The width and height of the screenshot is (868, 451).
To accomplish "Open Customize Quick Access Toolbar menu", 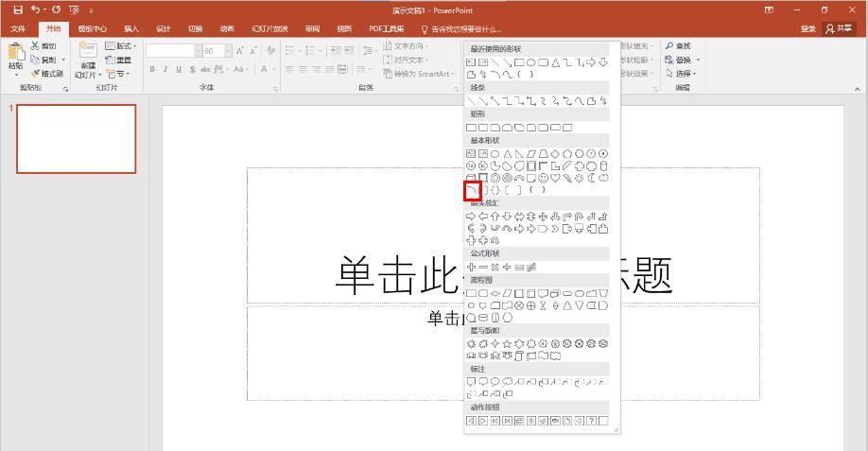I will (x=92, y=10).
